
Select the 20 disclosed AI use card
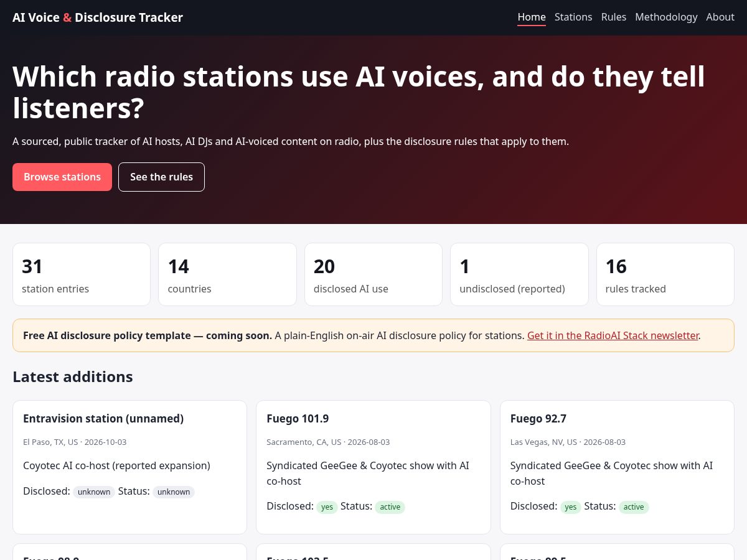[374, 274]
